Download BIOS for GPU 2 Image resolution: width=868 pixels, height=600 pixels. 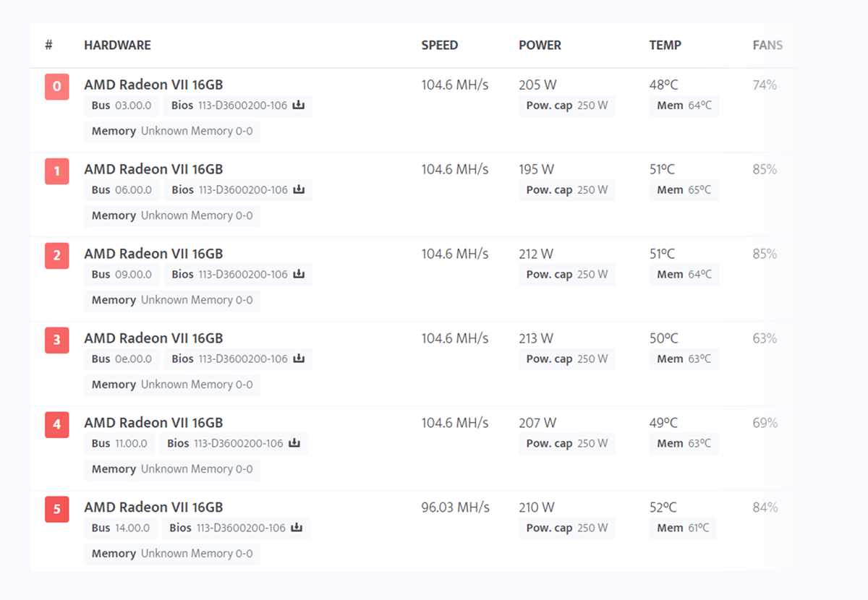click(x=299, y=275)
